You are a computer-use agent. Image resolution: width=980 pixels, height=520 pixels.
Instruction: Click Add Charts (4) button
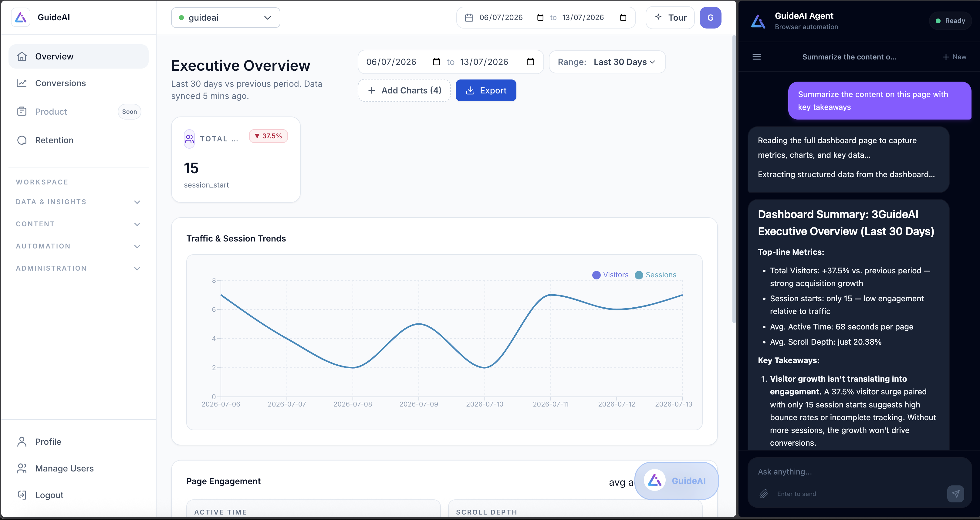[x=404, y=90]
